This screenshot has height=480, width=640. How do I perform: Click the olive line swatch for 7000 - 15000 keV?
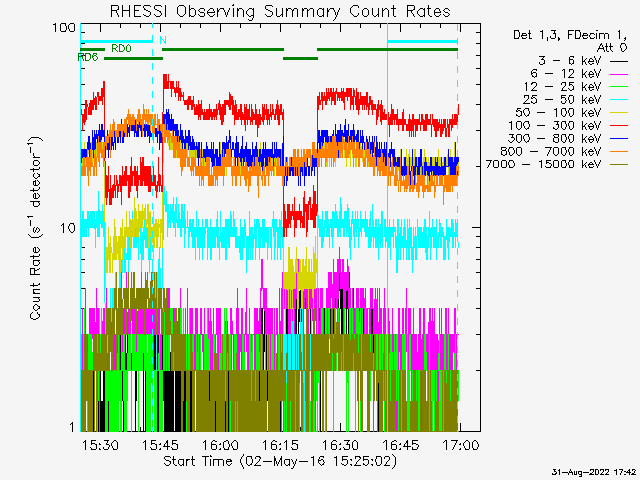click(619, 164)
